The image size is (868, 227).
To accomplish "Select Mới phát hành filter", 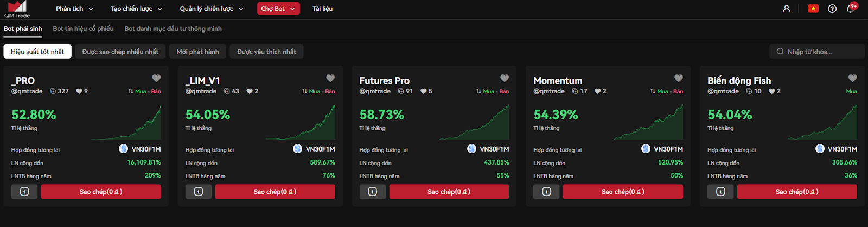I will (x=198, y=52).
